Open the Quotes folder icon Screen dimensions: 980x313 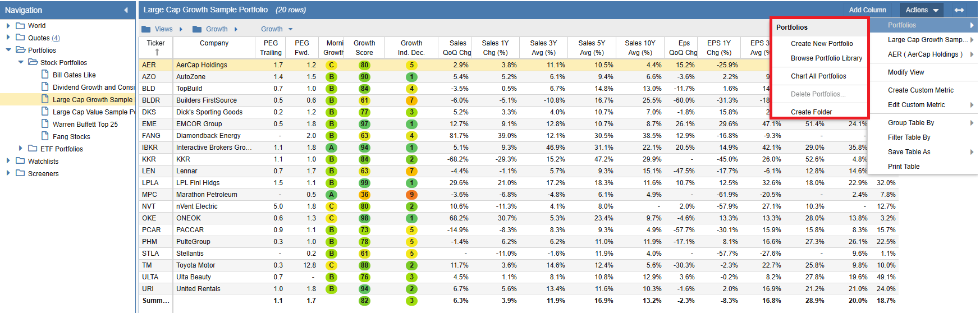pyautogui.click(x=20, y=38)
